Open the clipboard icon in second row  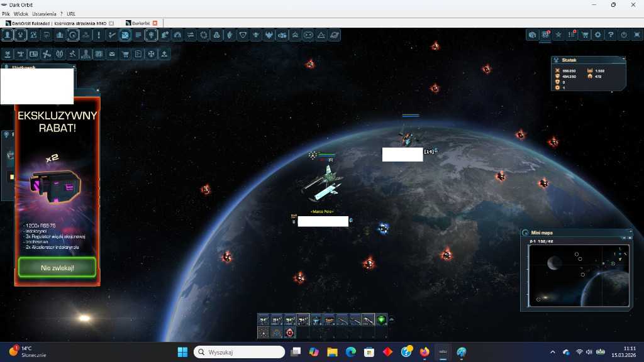click(138, 54)
